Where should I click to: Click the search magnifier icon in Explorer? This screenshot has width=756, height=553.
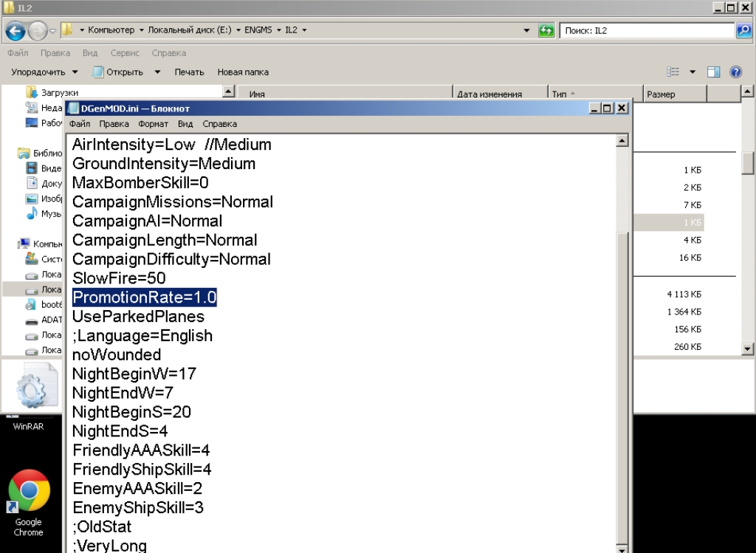(x=744, y=30)
